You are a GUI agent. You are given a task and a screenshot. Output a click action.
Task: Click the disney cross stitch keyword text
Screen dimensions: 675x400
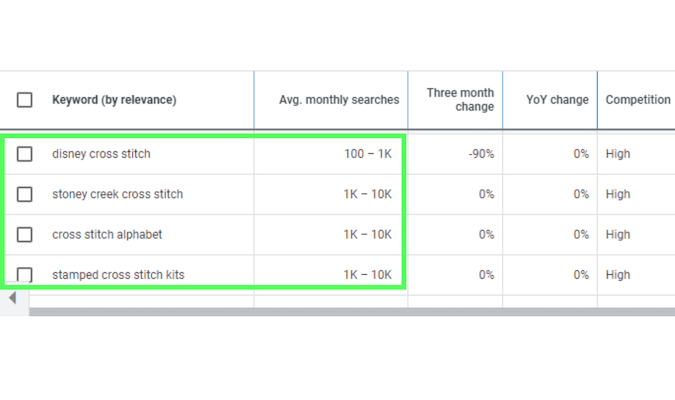coord(101,154)
